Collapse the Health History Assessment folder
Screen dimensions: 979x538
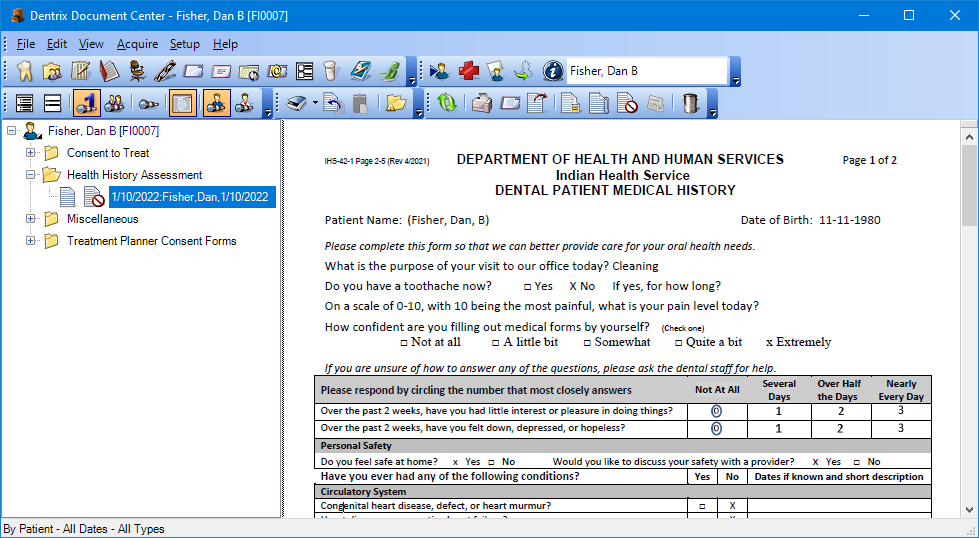30,175
